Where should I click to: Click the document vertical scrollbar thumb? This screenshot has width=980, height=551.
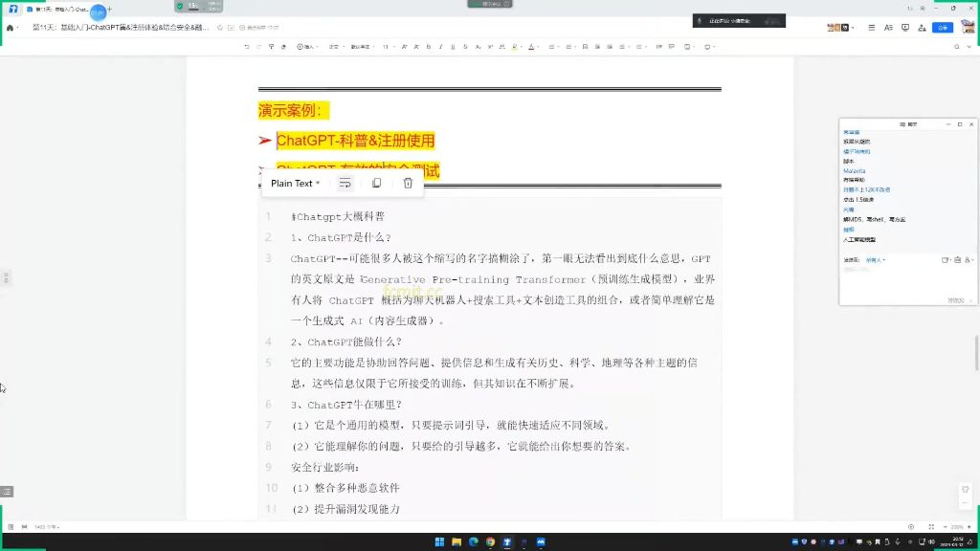pos(977,353)
